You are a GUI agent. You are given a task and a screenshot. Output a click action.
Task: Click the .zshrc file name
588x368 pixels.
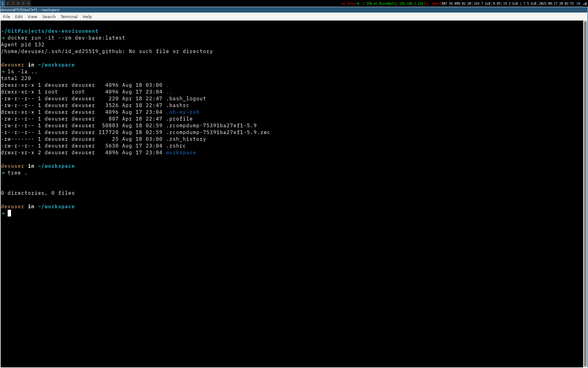point(176,146)
